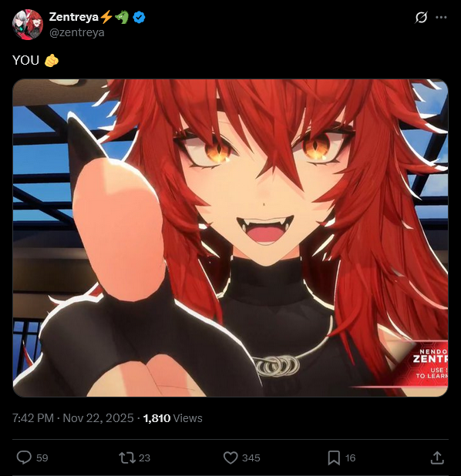461x476 pixels.
Task: Open the Grok action icon
Action: pos(421,17)
